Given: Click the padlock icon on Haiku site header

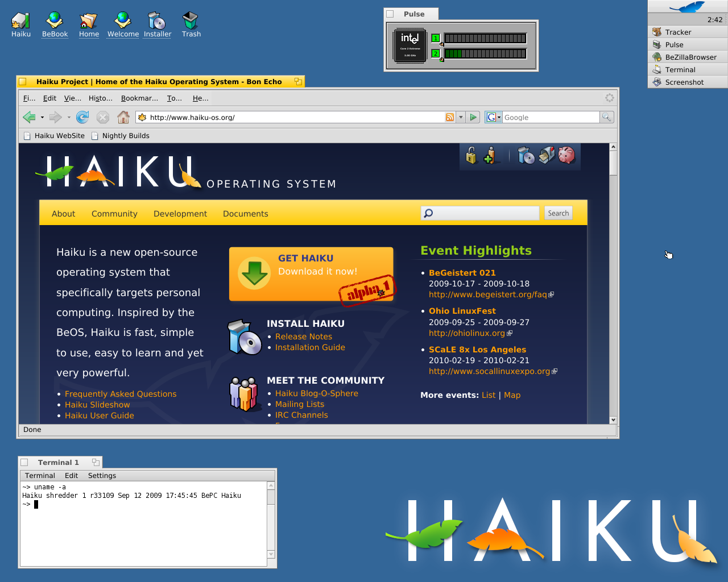Looking at the screenshot, I should coord(471,155).
